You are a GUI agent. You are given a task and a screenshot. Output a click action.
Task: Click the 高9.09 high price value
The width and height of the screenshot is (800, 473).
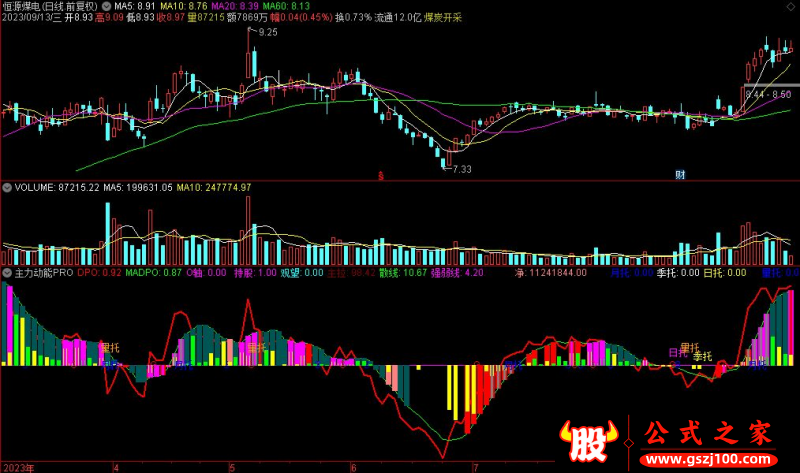(110, 17)
